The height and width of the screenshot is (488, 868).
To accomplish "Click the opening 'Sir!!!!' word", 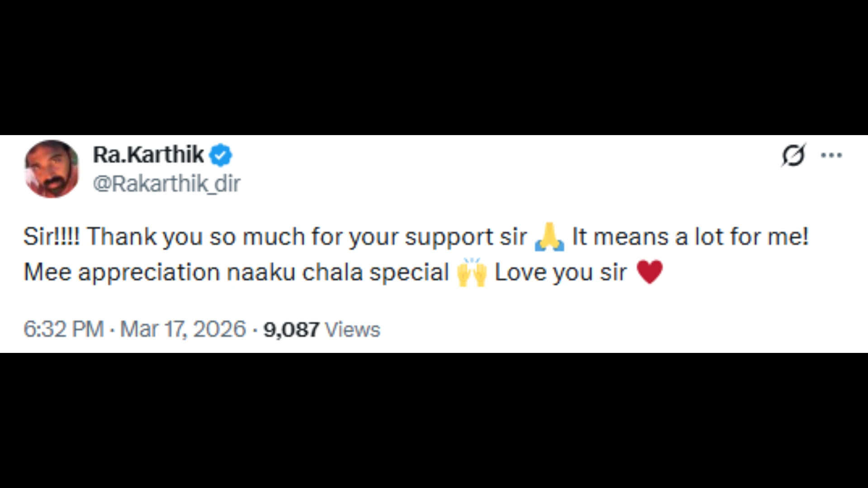I will (51, 237).
